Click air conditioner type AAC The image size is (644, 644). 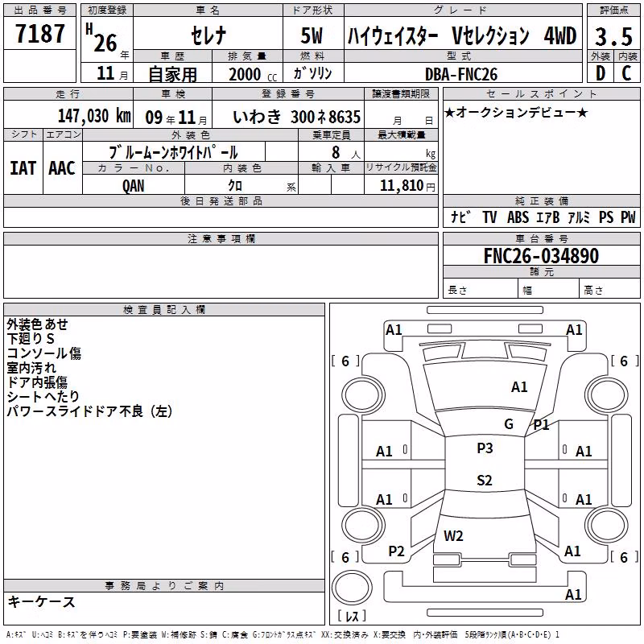62,168
